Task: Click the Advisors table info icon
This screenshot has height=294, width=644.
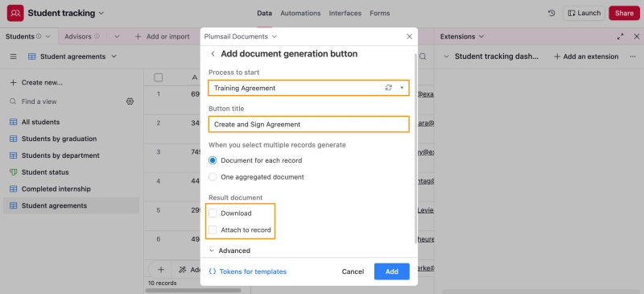Action: [97, 36]
